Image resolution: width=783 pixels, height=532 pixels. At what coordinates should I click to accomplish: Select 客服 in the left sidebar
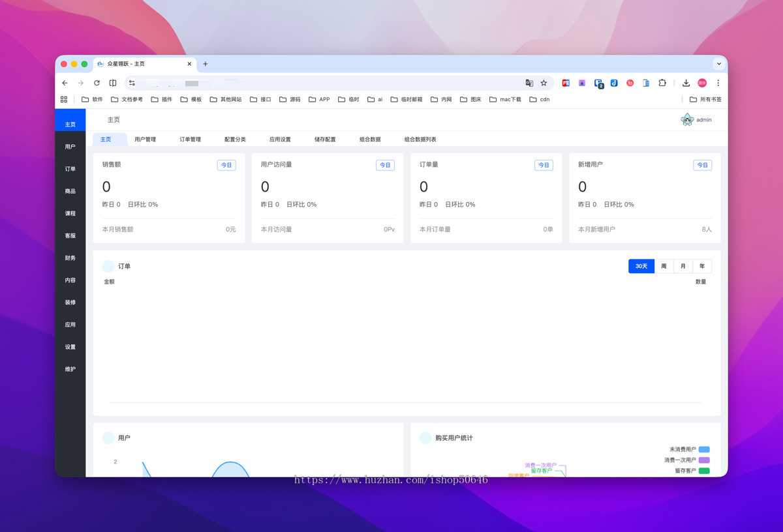click(x=70, y=235)
